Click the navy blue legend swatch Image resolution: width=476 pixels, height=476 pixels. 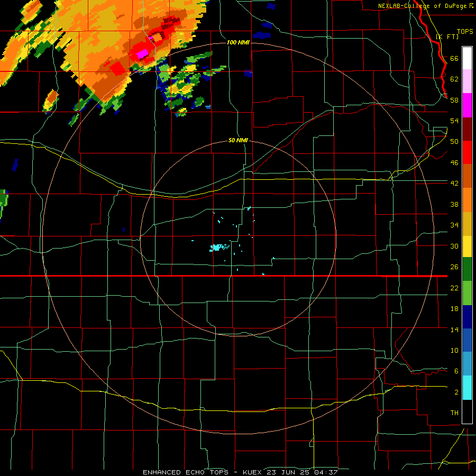[467, 316]
